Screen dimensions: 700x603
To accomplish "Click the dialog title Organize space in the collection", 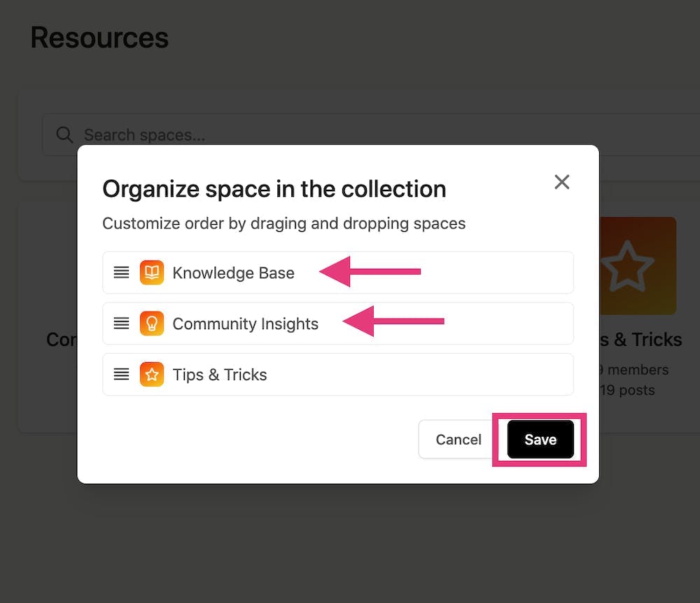I will pos(274,188).
